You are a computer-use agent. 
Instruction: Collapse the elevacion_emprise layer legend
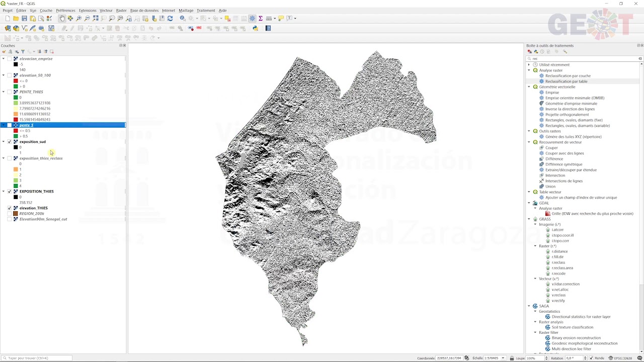pyautogui.click(x=4, y=59)
